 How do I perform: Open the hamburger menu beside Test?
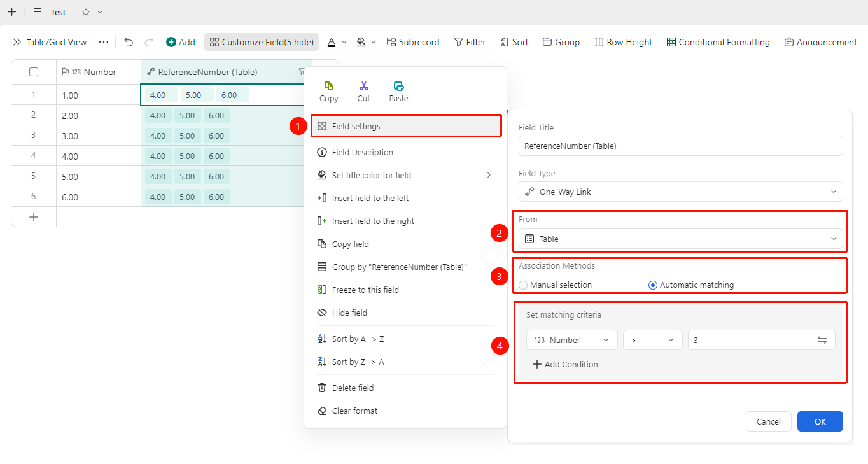pos(38,12)
